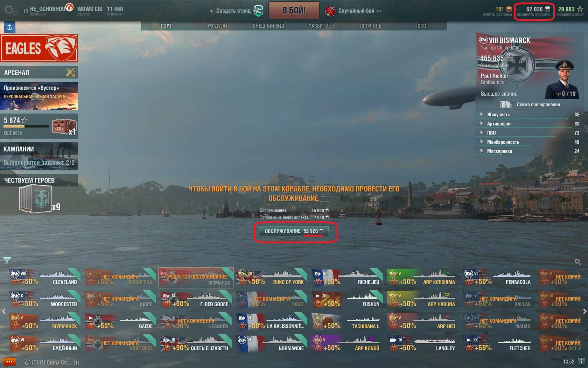Open the settings gear menu
Image resolution: width=588 pixels, height=368 pixels.
10,11
